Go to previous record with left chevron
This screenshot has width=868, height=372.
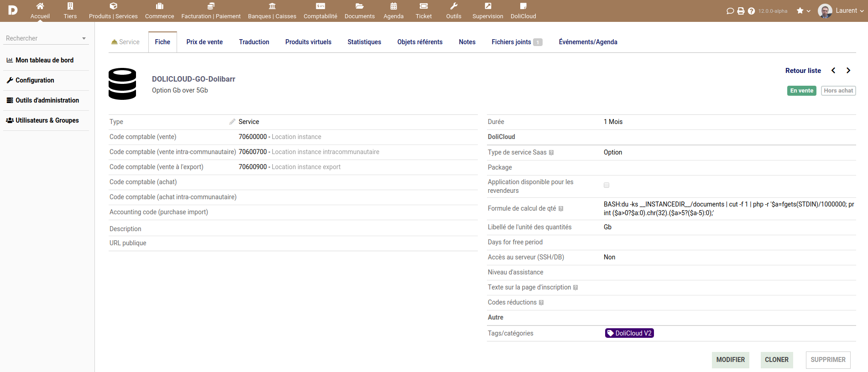pyautogui.click(x=833, y=70)
